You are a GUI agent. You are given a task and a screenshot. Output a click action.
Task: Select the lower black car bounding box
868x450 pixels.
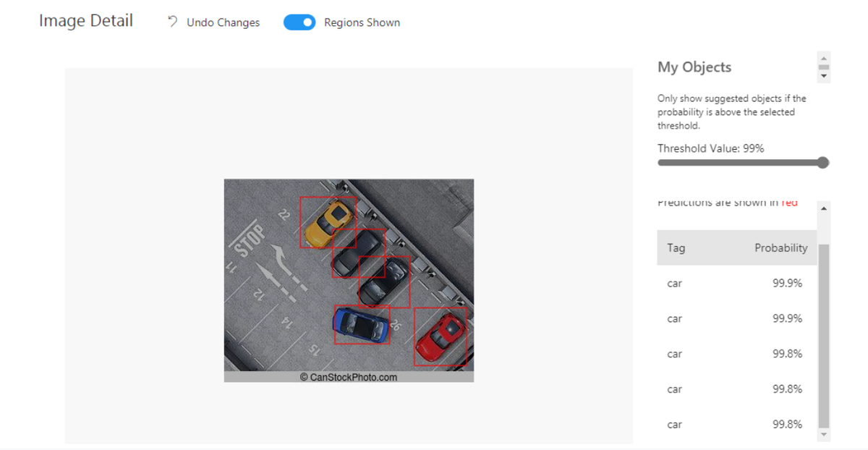click(384, 281)
